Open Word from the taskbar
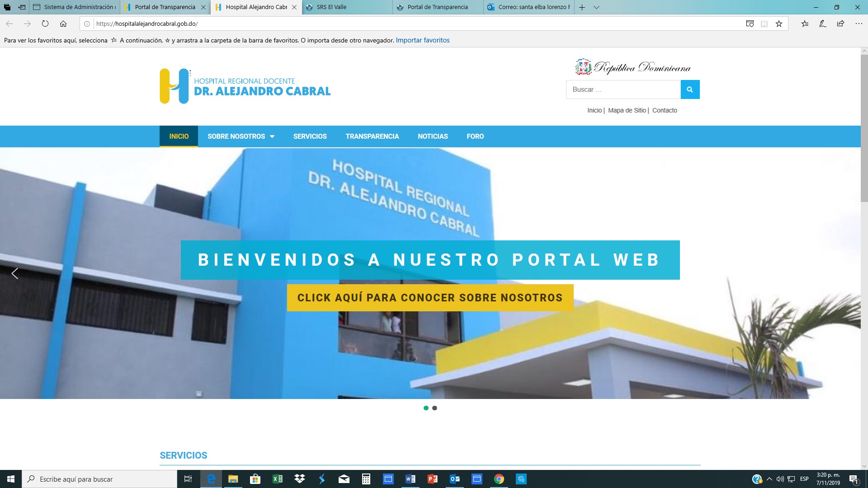868x488 pixels. [x=410, y=479]
